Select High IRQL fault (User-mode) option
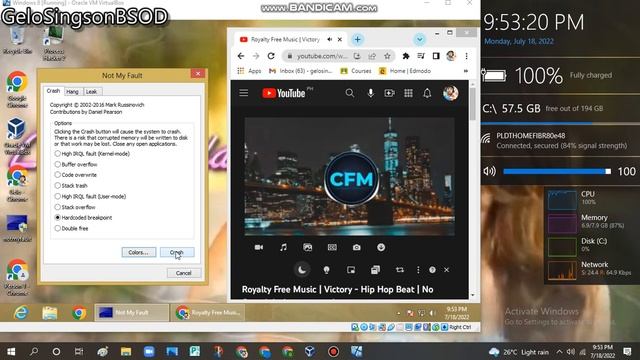Viewport: 640px width, 360px height. (90, 196)
